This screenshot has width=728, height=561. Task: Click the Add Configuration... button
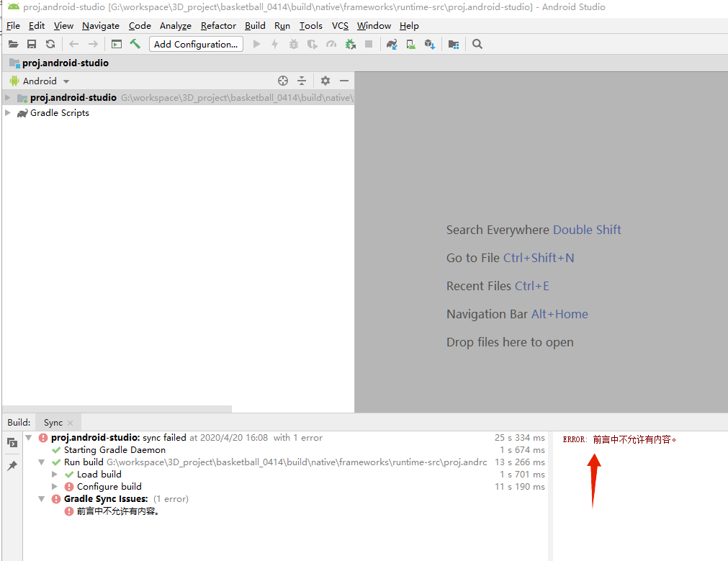[x=196, y=44]
